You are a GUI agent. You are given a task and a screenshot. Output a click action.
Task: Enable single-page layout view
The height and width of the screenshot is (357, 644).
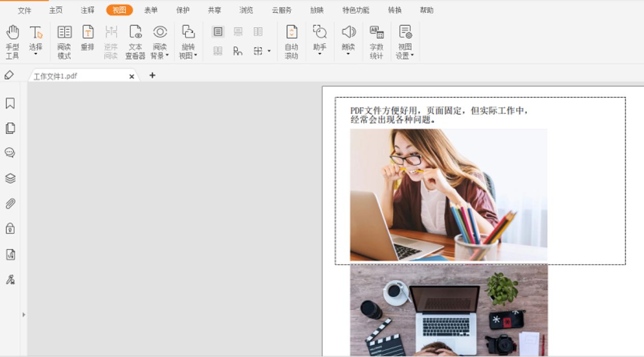tap(218, 31)
